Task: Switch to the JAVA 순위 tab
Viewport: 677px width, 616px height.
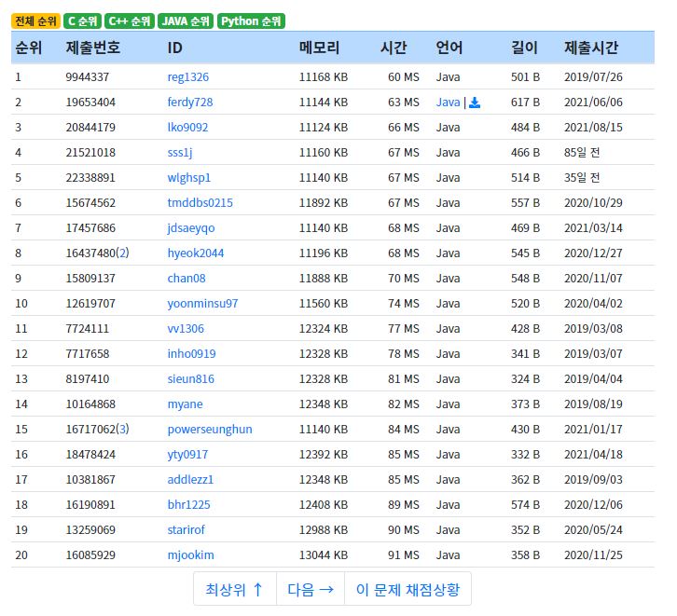Action: pos(186,21)
